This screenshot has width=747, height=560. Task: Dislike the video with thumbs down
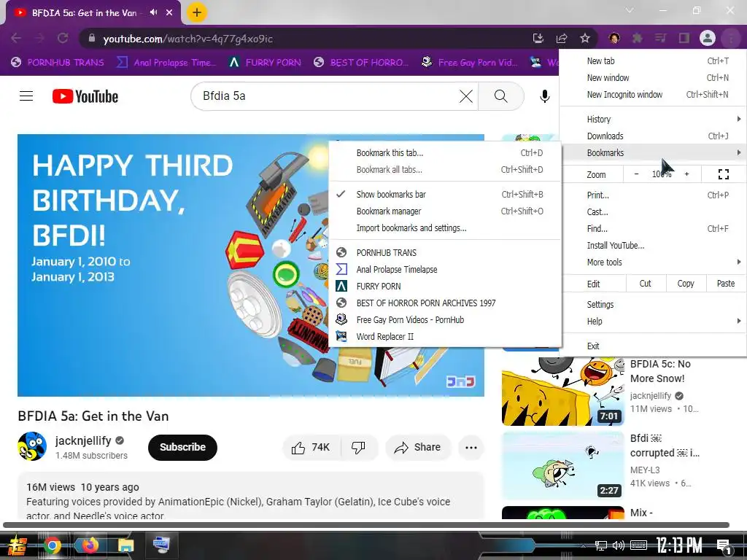click(x=358, y=447)
